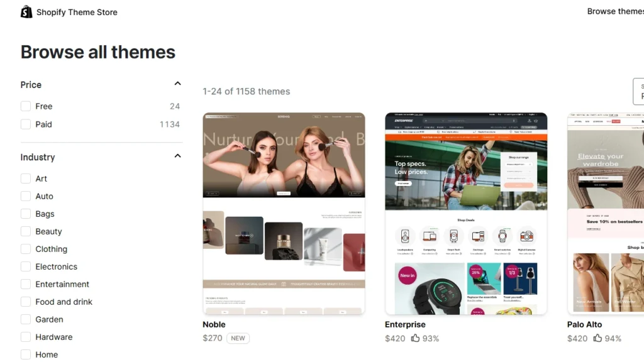Screen dimensions: 644x362
Task: Click the thumbs-up icon beside 94%
Action: (x=597, y=338)
